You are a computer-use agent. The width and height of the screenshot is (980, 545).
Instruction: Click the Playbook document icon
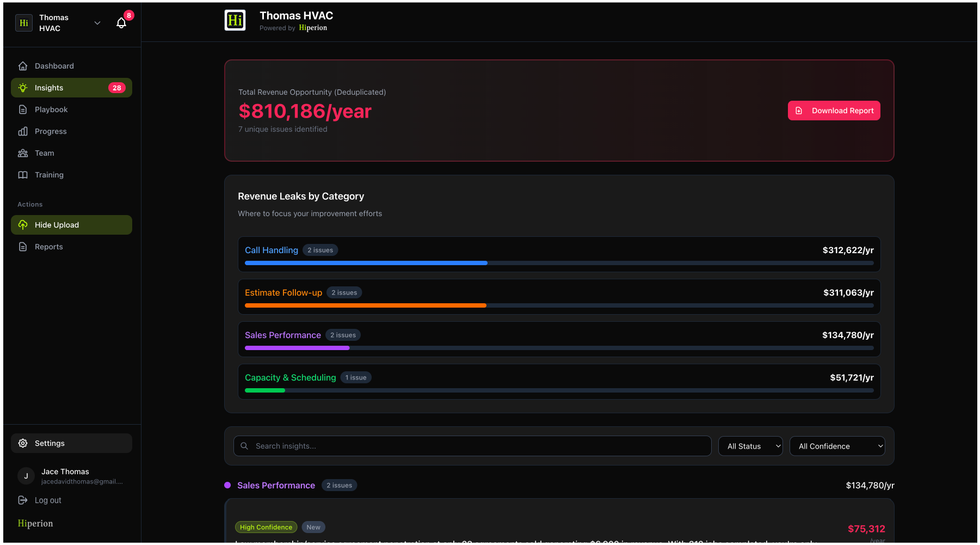(x=23, y=109)
